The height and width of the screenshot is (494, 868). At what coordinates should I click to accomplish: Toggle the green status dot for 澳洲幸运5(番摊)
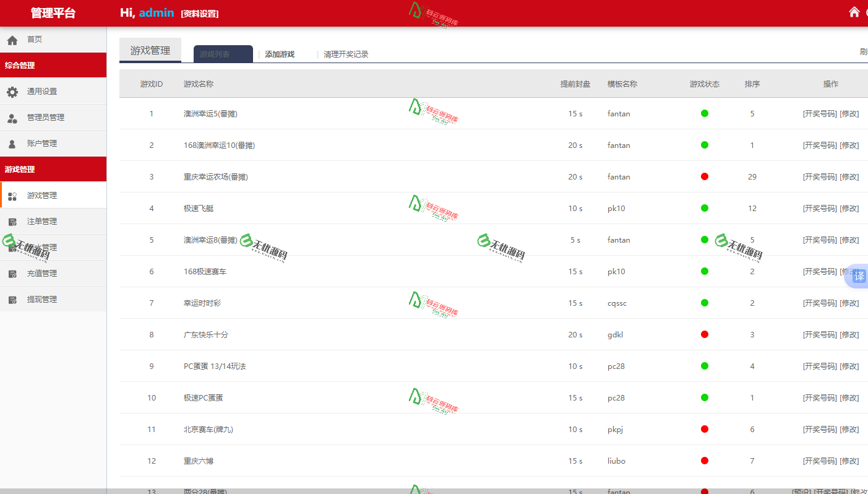click(704, 113)
